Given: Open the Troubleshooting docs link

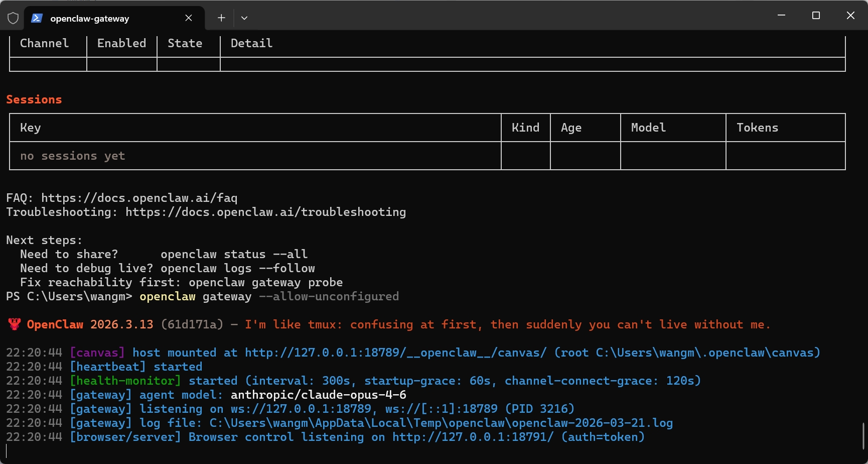Looking at the screenshot, I should pos(265,212).
